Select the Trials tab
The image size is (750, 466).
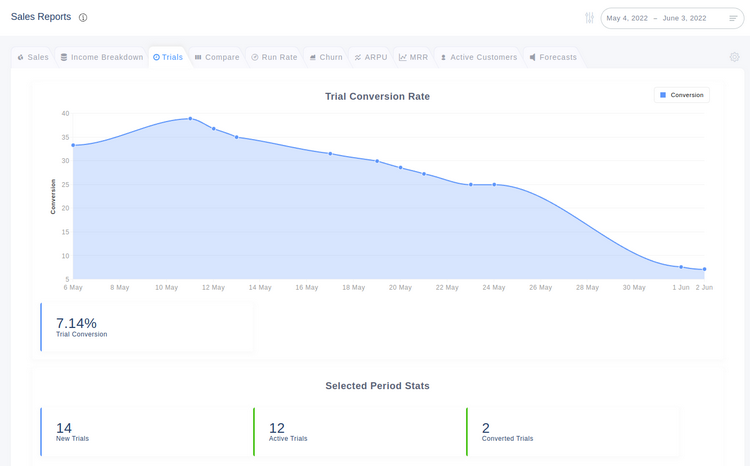[168, 57]
